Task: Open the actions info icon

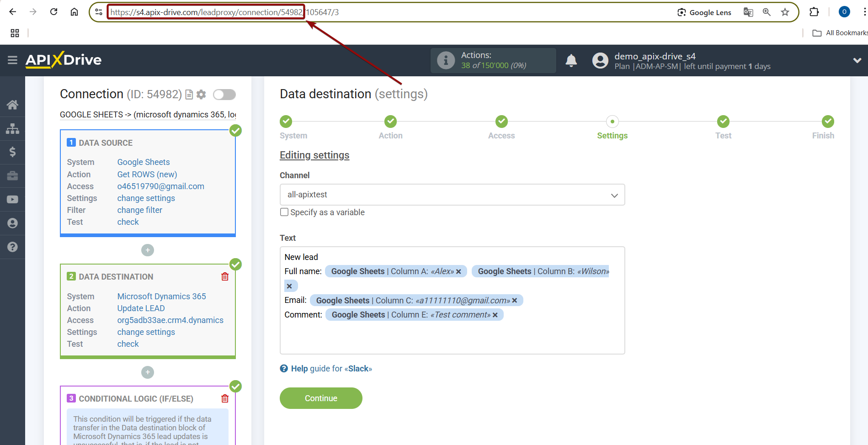Action: pyautogui.click(x=446, y=60)
